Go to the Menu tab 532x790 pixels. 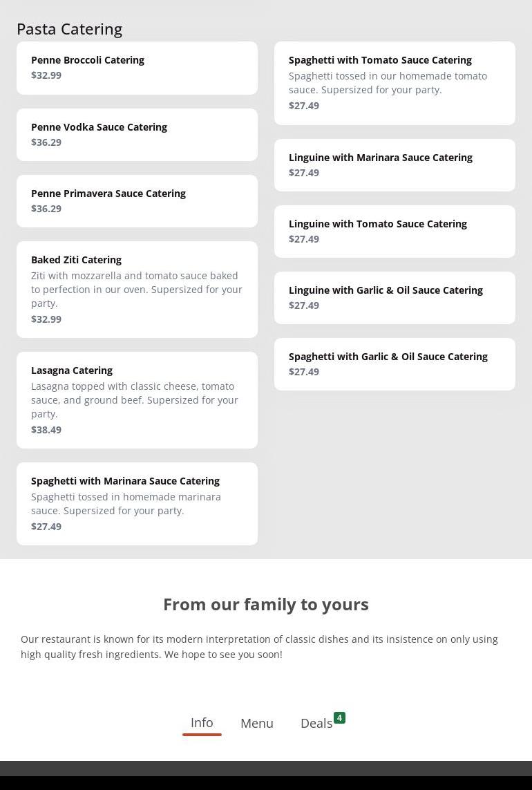257,724
